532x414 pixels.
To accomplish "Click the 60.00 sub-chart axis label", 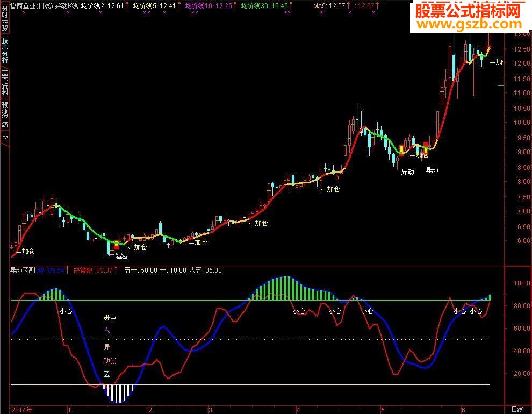I will 522,328.
